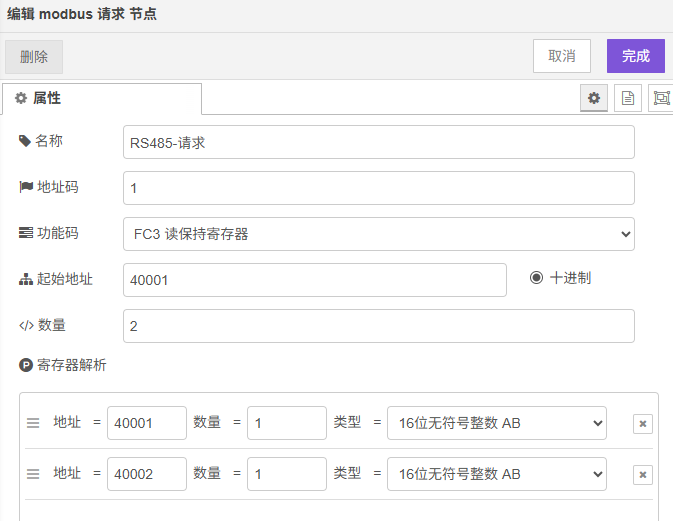The image size is (673, 521).
Task: Click the 名称 input field
Action: coord(378,142)
